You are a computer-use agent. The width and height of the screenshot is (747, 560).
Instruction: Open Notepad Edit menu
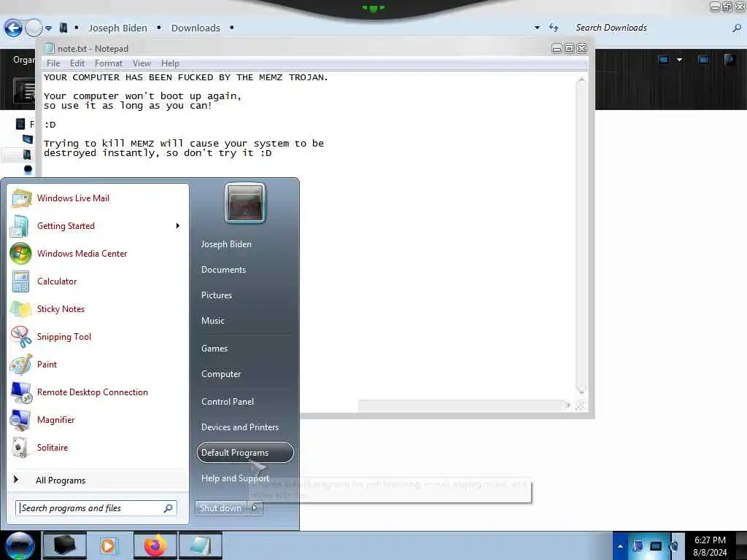tap(77, 63)
